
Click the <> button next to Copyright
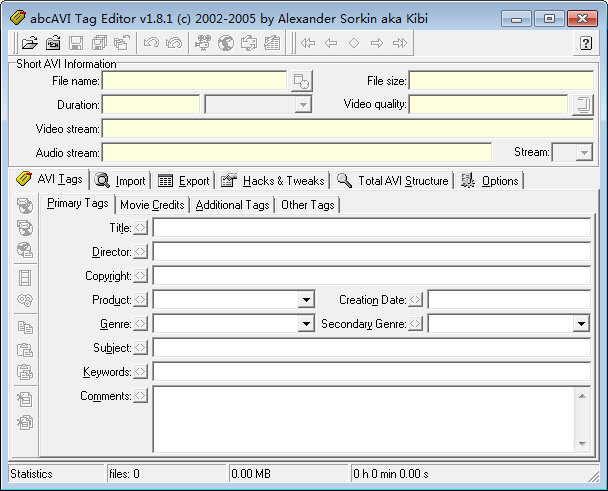click(140, 276)
